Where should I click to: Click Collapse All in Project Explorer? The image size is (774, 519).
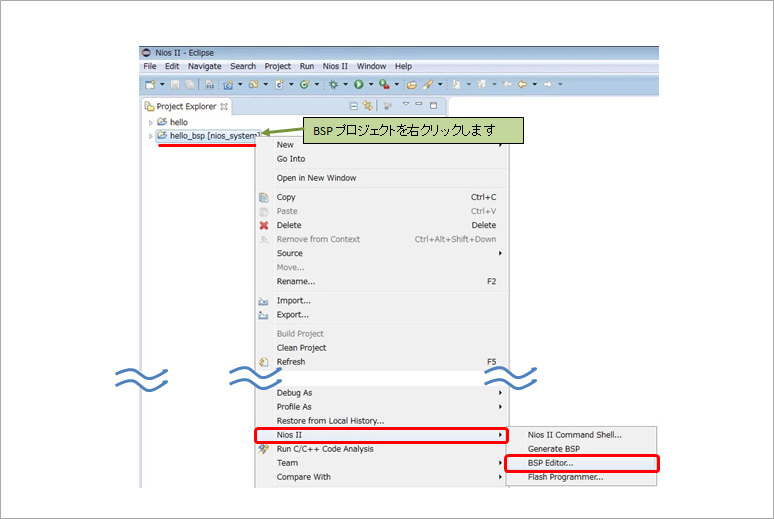(x=354, y=105)
